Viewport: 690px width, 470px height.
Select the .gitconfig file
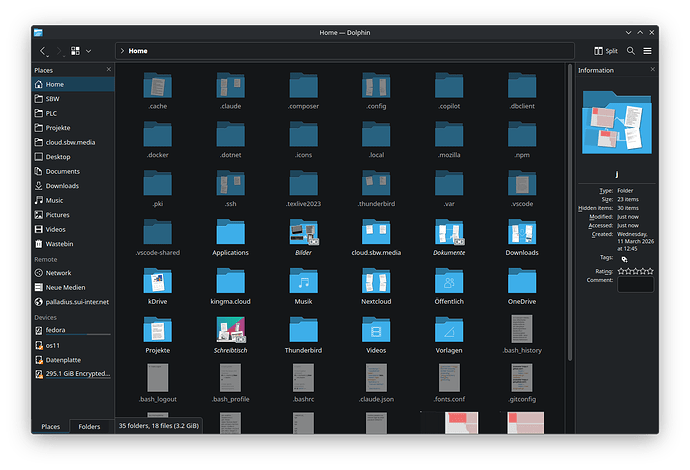click(x=522, y=384)
